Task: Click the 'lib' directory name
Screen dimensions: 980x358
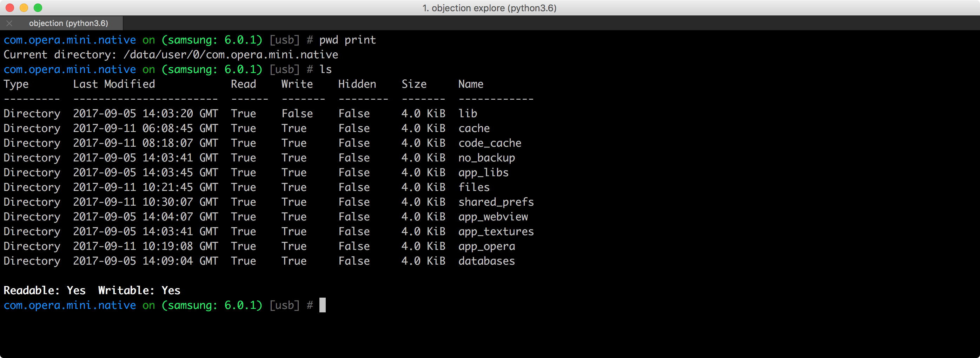Action: tap(468, 113)
